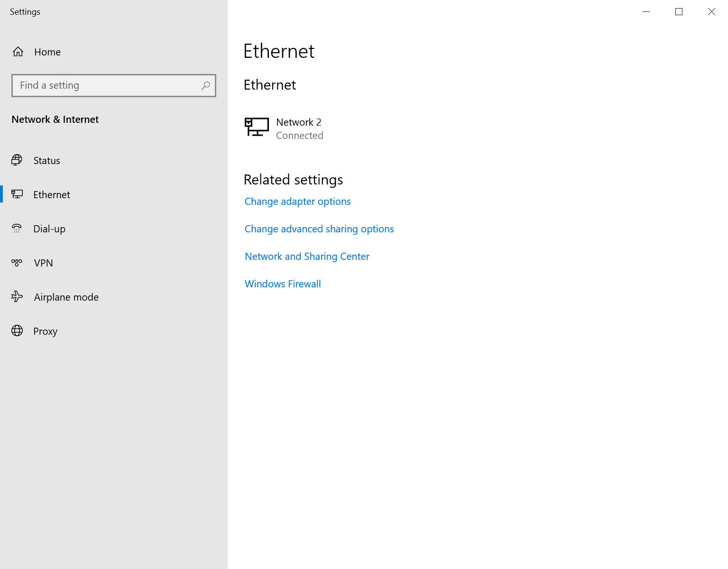The width and height of the screenshot is (728, 569).
Task: Click the VPN connection icon
Action: click(17, 263)
